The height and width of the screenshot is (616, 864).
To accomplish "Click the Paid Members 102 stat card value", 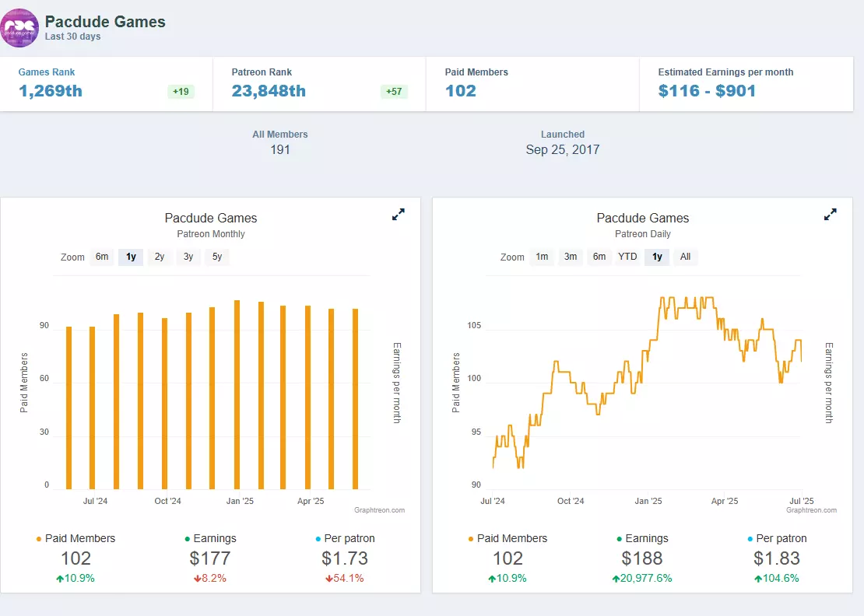I will (461, 91).
